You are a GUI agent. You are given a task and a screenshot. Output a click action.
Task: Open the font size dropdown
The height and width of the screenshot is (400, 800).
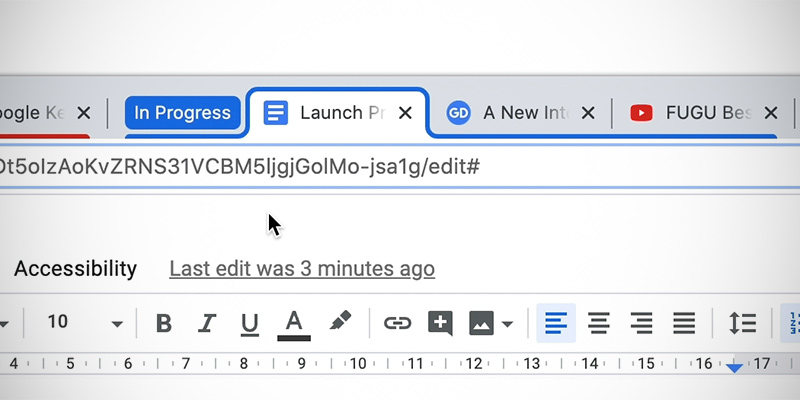coord(117,324)
